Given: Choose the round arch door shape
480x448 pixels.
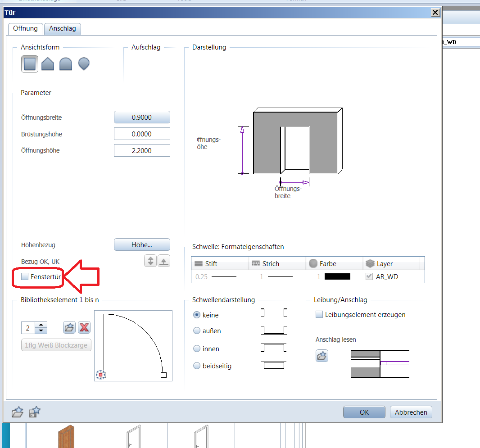Looking at the screenshot, I should pyautogui.click(x=66, y=64).
